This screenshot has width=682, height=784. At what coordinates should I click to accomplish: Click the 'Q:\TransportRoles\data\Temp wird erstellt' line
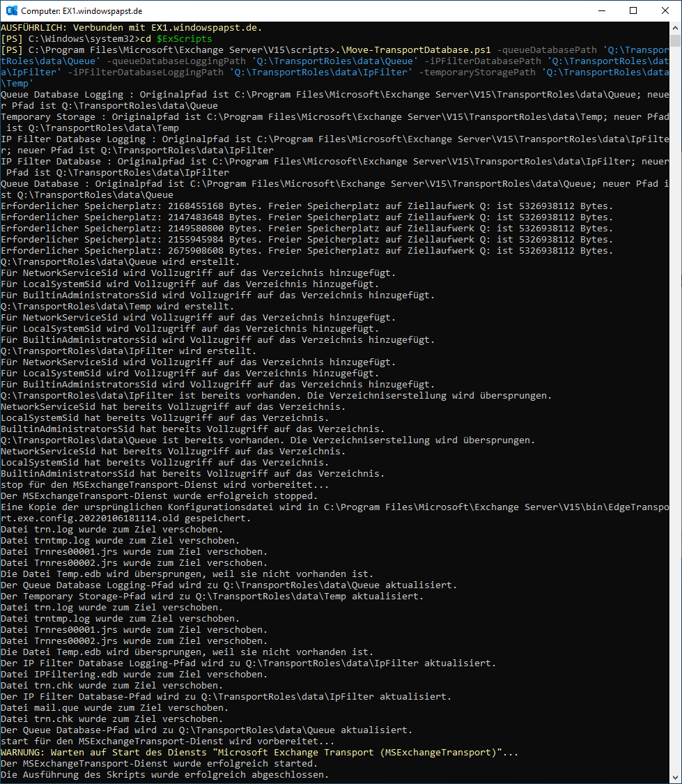[x=117, y=307]
